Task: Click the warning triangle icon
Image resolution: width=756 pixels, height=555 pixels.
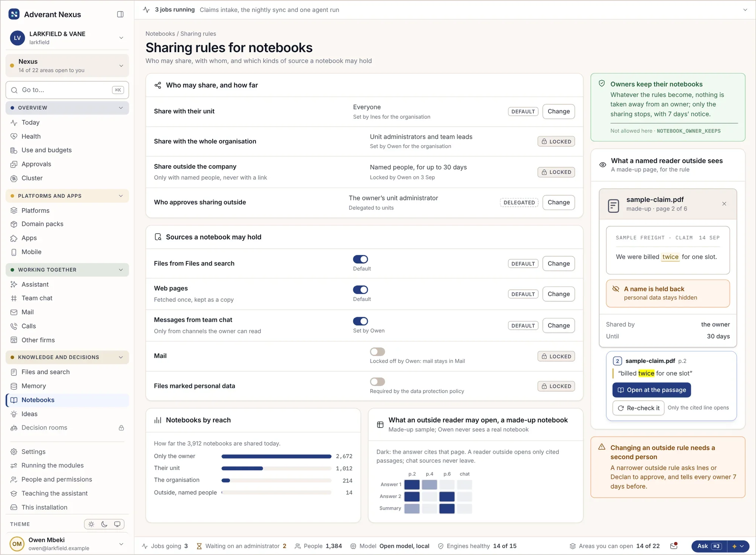Action: (602, 447)
